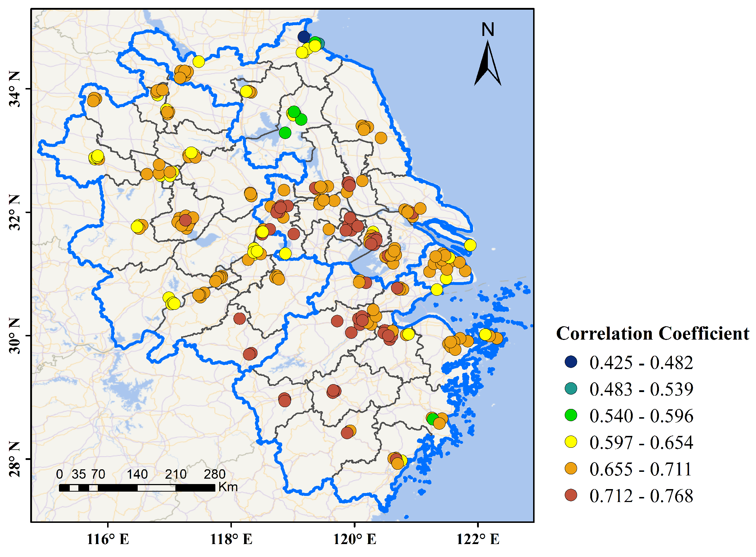Click the letter N above the arrow
The image size is (756, 557).
click(488, 29)
